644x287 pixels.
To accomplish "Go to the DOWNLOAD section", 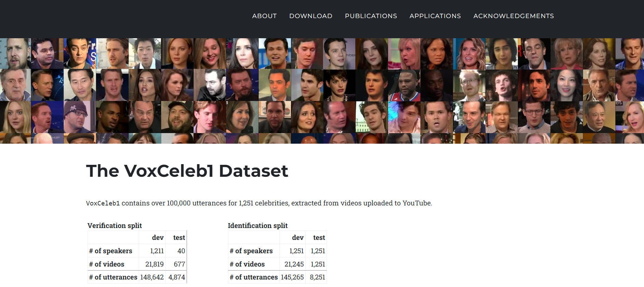I will [311, 16].
